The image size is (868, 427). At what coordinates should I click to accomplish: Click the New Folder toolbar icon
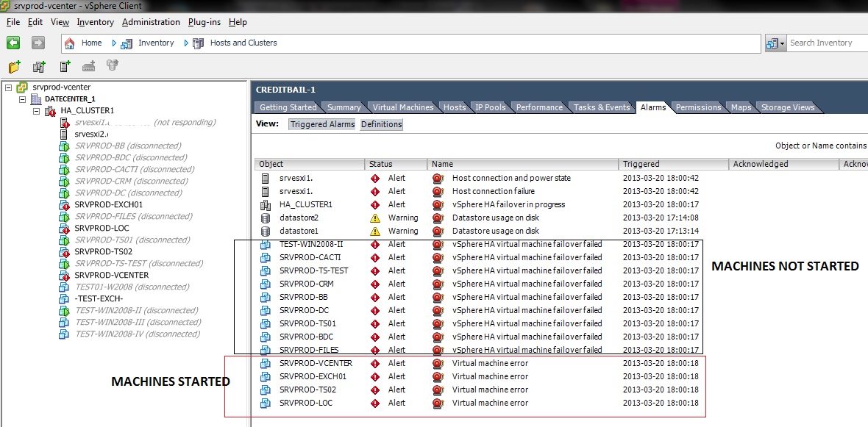tap(15, 67)
